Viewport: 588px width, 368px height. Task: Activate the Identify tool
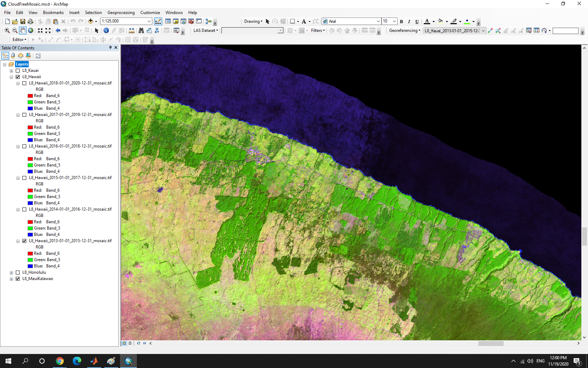(106, 30)
